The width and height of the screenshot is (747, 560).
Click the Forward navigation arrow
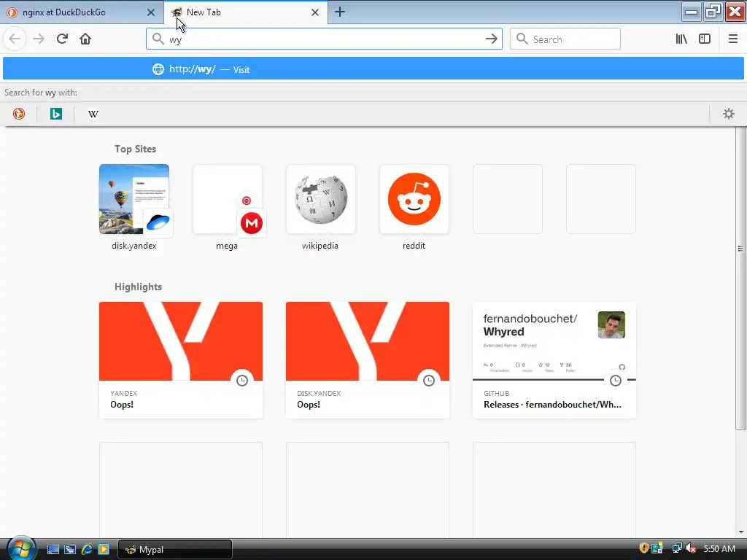(x=39, y=39)
